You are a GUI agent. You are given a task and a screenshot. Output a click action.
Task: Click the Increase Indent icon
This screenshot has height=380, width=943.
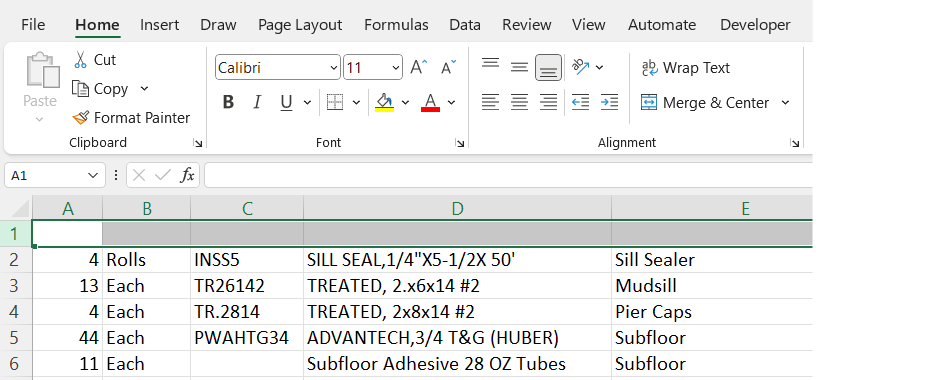click(609, 103)
